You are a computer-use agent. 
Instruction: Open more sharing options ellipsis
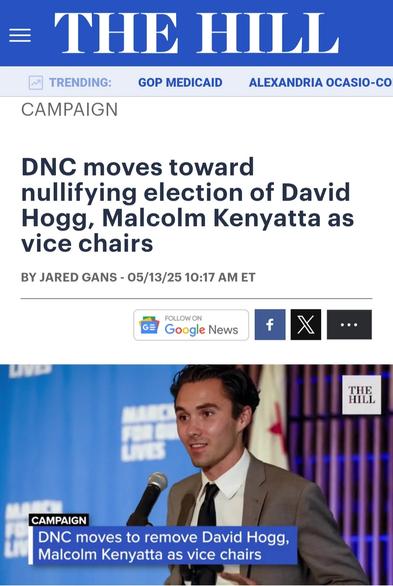(349, 324)
